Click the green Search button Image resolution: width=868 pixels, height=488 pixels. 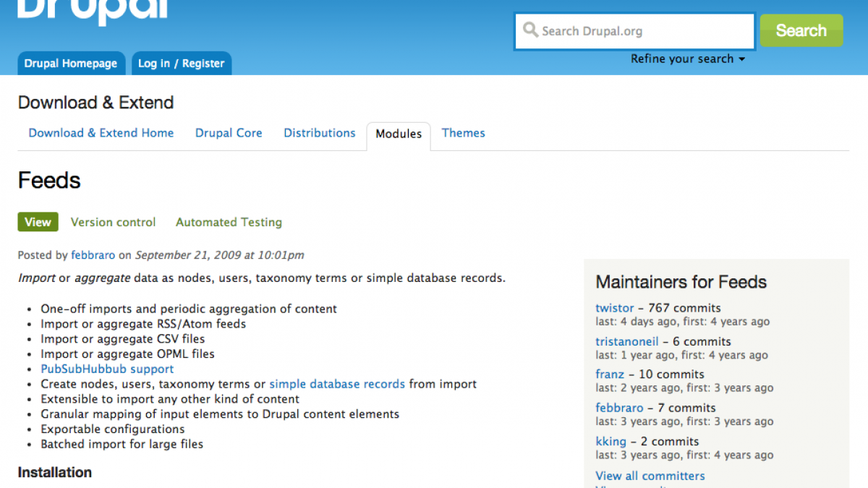801,30
